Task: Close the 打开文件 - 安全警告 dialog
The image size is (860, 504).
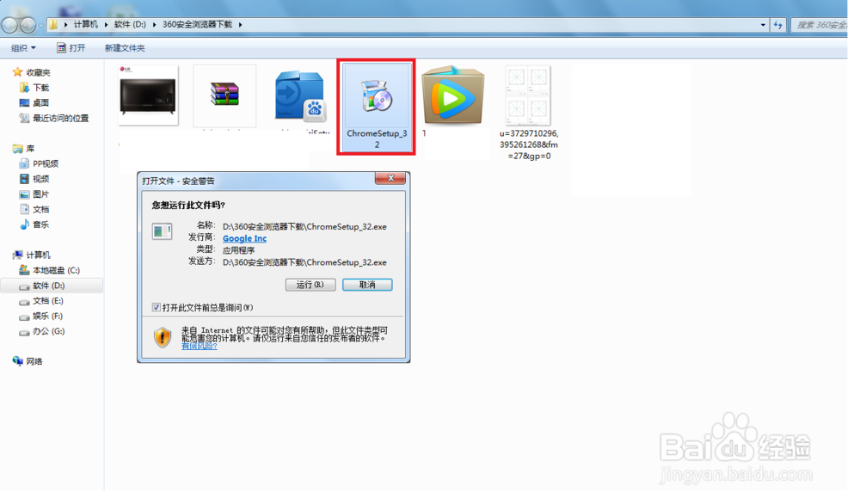Action: click(390, 178)
